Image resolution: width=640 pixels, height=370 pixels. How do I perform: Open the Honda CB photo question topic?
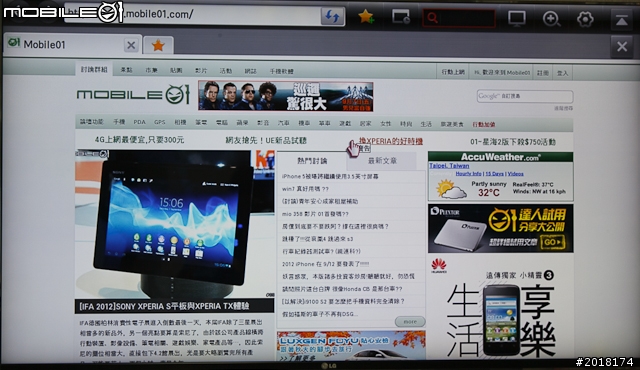[x=342, y=289]
